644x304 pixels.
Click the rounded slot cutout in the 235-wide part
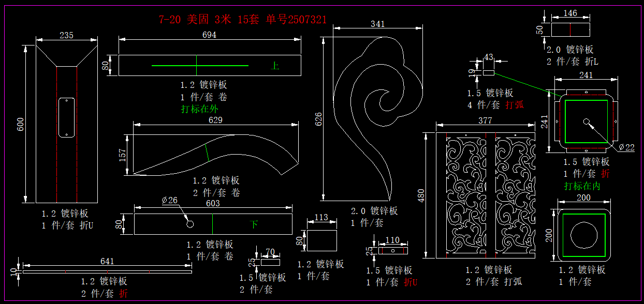66,117
